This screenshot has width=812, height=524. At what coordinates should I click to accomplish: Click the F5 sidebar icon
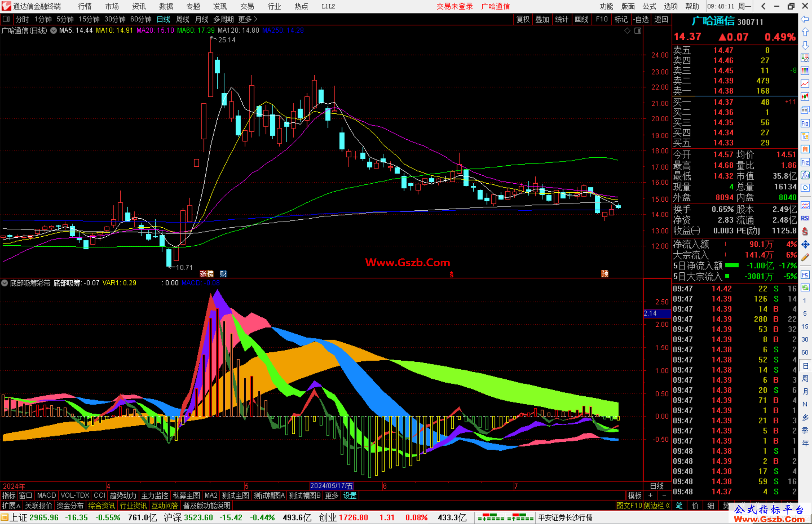pyautogui.click(x=805, y=275)
